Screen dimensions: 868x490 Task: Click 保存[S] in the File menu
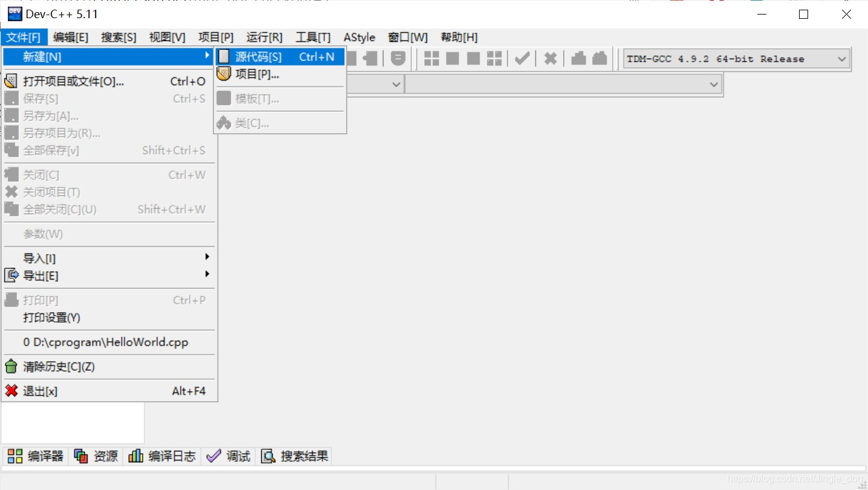[x=109, y=99]
